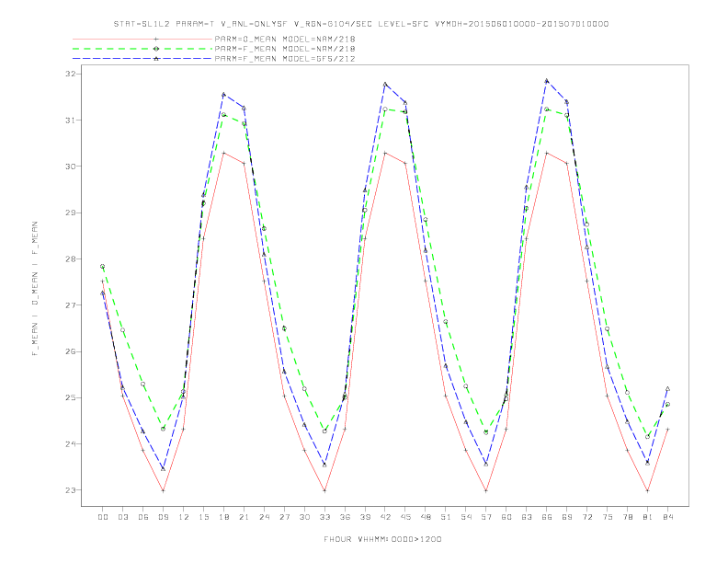
Task: Click the blue triangle peak at hour 66
Action: pyautogui.click(x=547, y=80)
